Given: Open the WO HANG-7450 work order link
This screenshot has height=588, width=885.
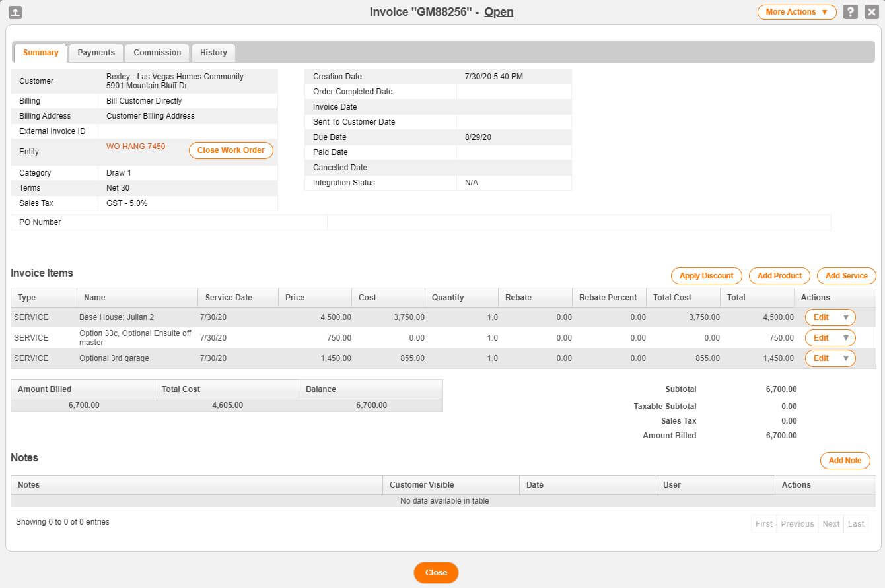Looking at the screenshot, I should click(135, 147).
